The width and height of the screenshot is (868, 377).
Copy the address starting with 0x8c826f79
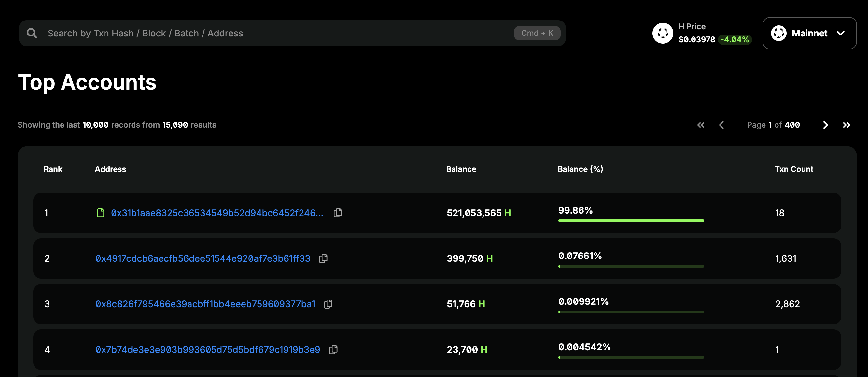[x=328, y=304]
